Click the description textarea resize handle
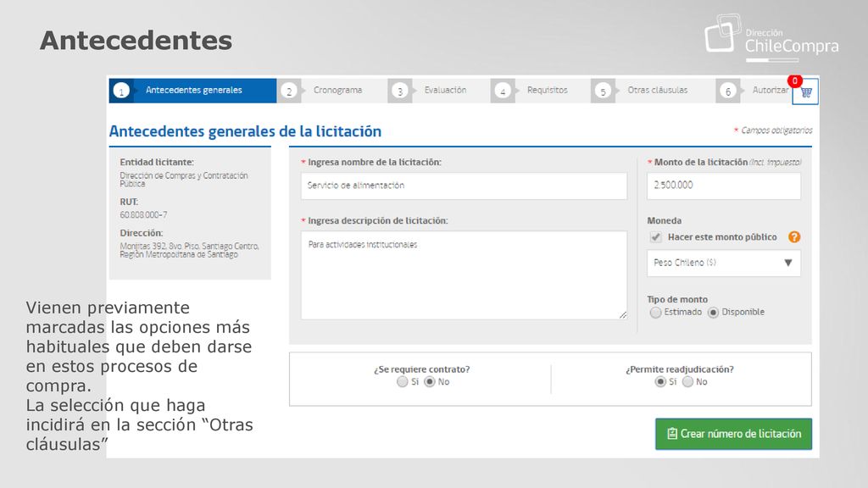 click(x=623, y=315)
